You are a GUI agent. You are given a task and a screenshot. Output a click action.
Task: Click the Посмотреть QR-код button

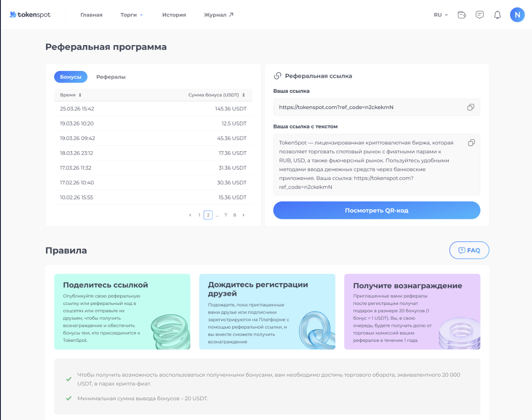click(376, 210)
